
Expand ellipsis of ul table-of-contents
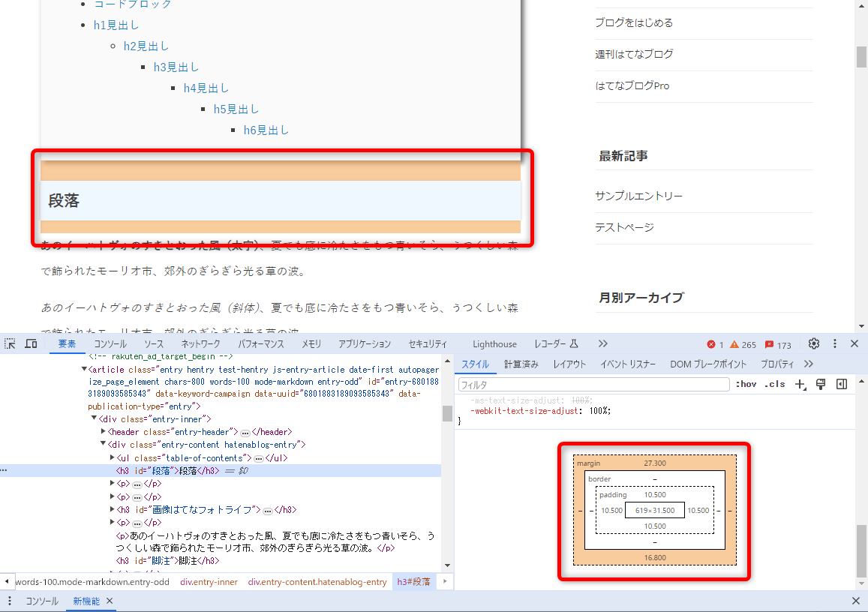tap(259, 459)
